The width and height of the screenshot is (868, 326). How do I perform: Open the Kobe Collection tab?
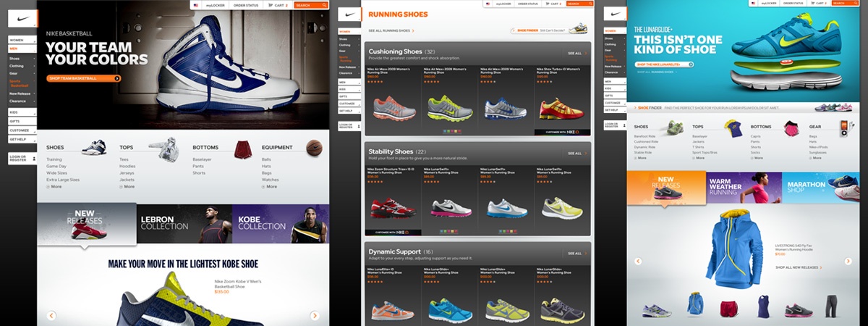[281, 224]
